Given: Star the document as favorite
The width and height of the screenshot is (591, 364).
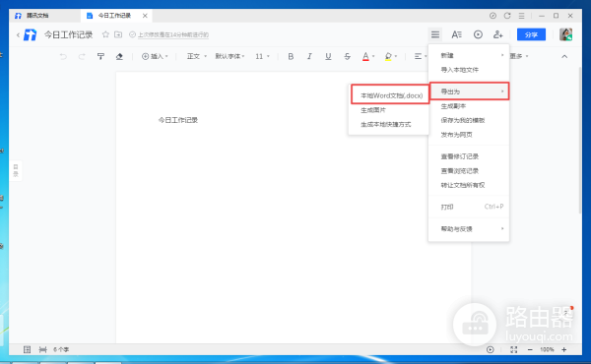Looking at the screenshot, I should coord(105,34).
